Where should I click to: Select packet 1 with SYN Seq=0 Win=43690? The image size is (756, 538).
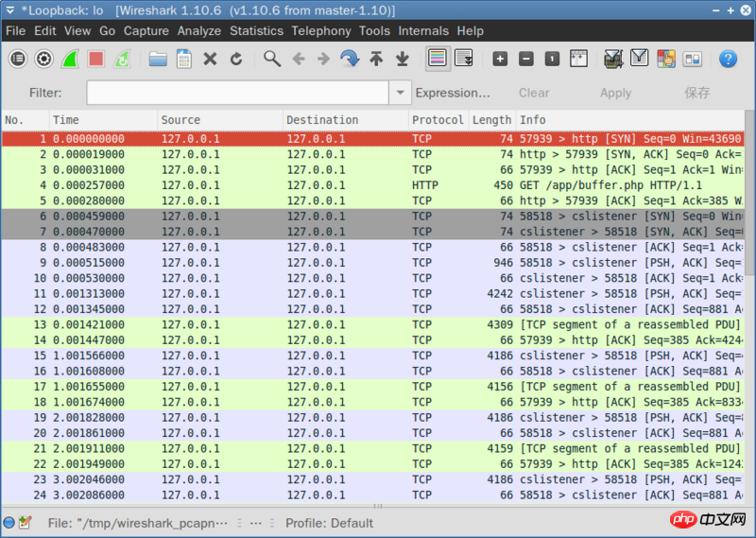(372, 139)
